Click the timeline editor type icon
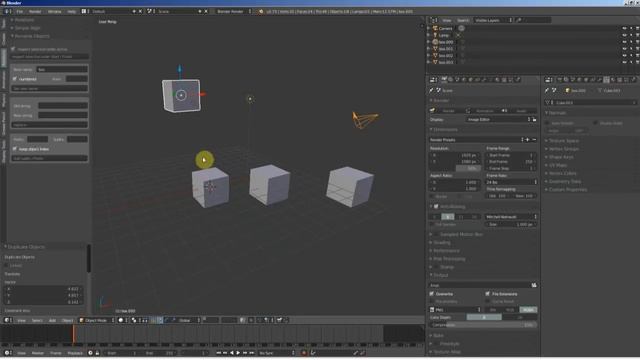Image resolution: width=640 pixels, height=360 pixels. pos(7,353)
